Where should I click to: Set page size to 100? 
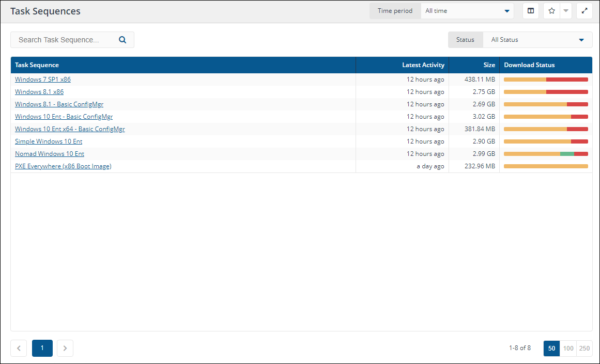coord(568,349)
